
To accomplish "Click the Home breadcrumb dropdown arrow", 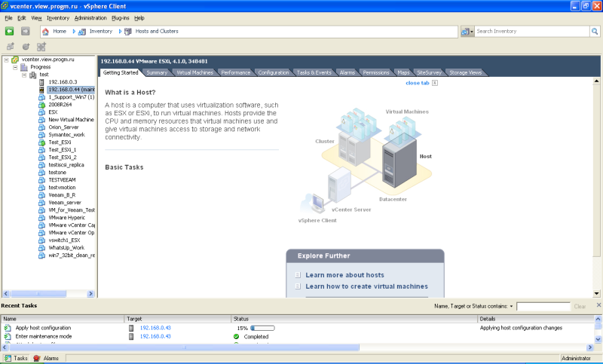I will [74, 32].
